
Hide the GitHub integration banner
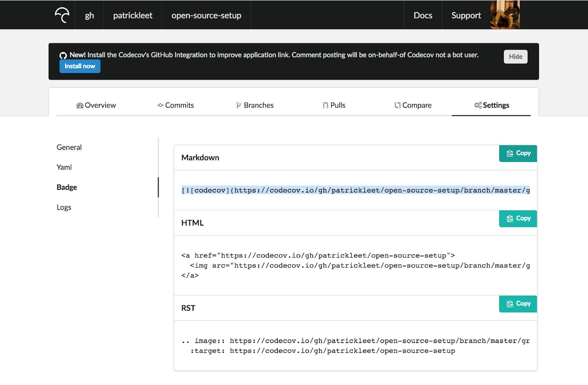[x=515, y=56]
